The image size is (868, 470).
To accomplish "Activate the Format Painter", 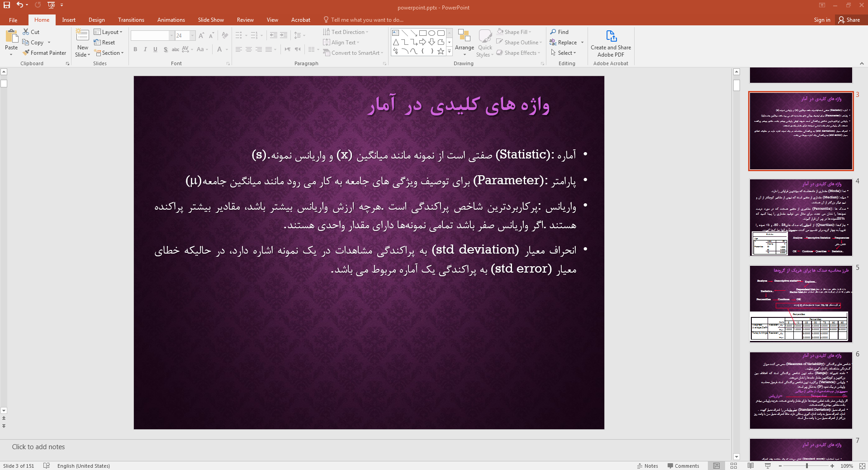I will tap(44, 53).
